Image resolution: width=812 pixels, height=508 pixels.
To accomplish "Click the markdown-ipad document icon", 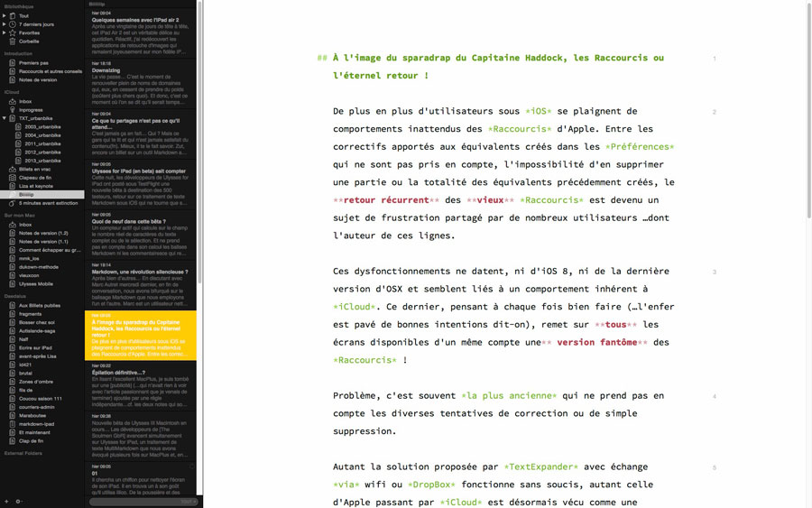I will point(13,424).
